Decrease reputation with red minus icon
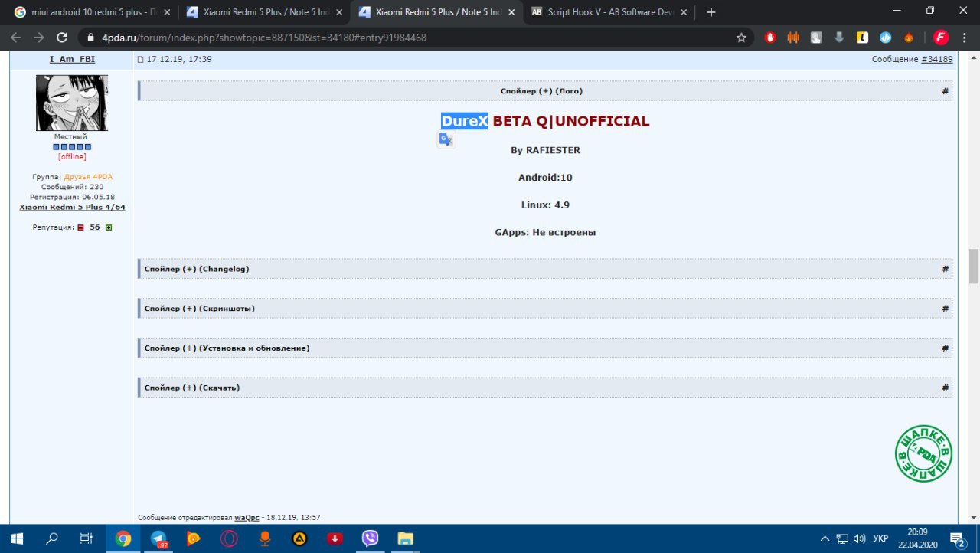 80,227
